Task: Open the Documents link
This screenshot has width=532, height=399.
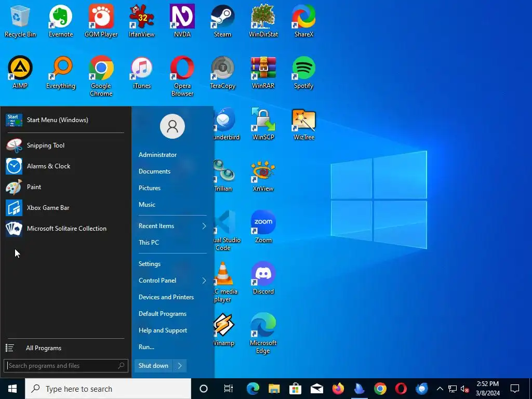Action: (154, 171)
